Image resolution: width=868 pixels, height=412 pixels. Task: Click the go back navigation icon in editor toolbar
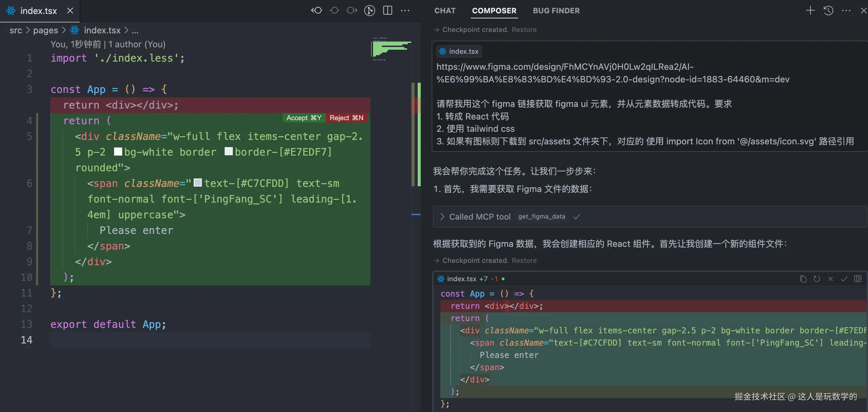point(317,11)
